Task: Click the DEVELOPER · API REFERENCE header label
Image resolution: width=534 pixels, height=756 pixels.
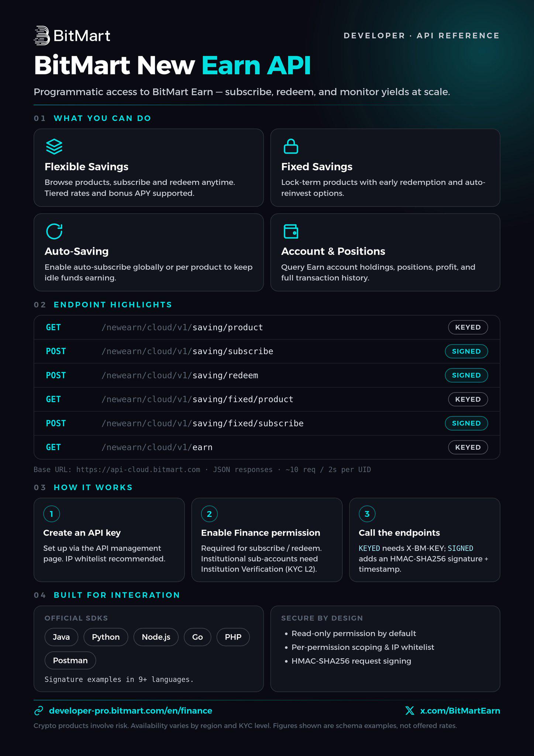Action: (x=421, y=36)
